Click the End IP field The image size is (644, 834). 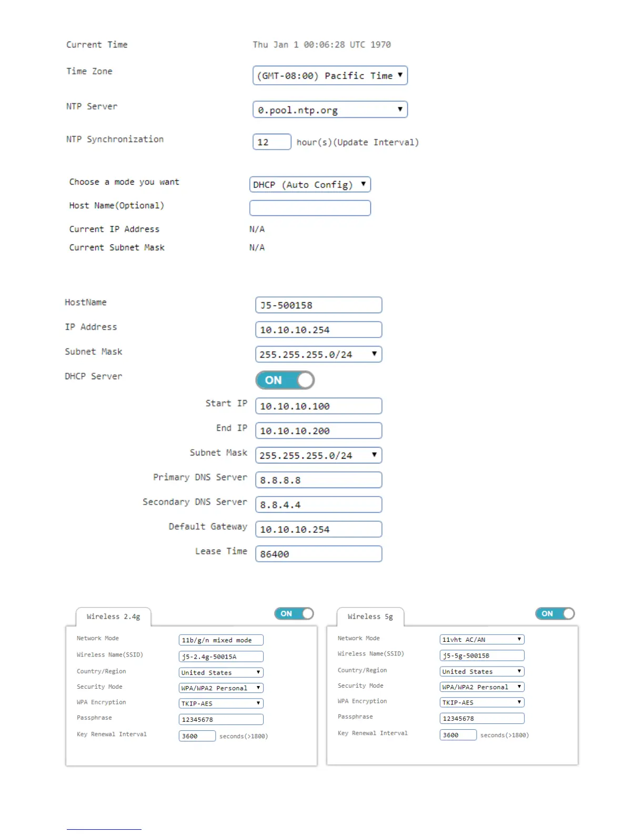(318, 431)
